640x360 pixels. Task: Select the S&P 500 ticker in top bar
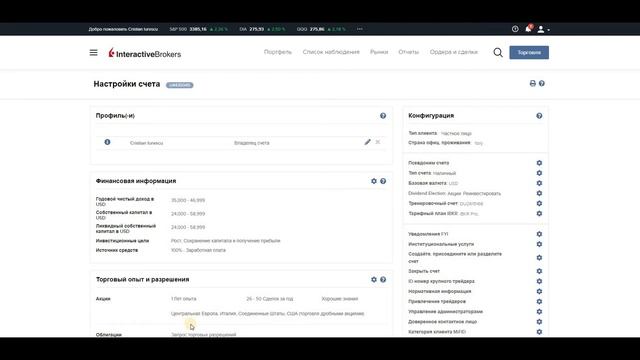coord(198,29)
